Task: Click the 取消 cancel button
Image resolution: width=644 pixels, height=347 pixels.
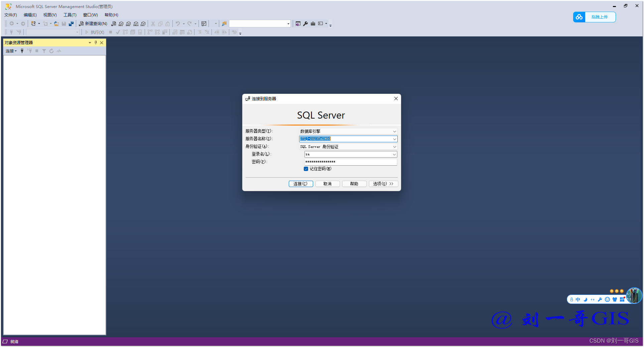Action: [x=328, y=184]
